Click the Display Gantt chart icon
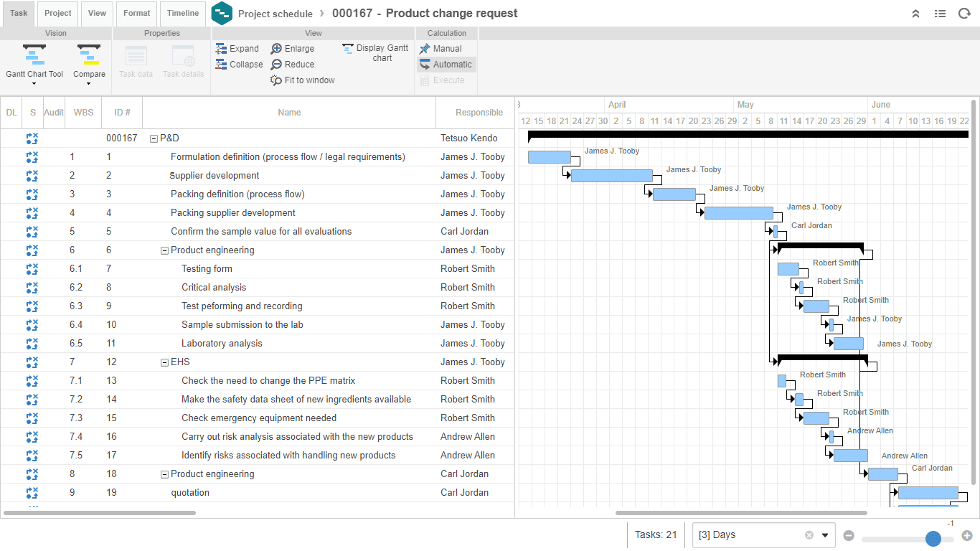980x551 pixels. (x=347, y=48)
